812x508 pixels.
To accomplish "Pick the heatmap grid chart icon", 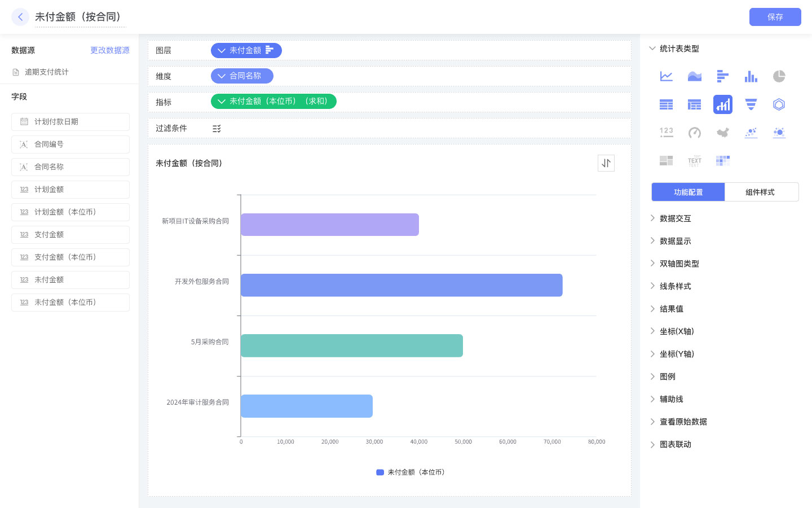I will (x=722, y=161).
